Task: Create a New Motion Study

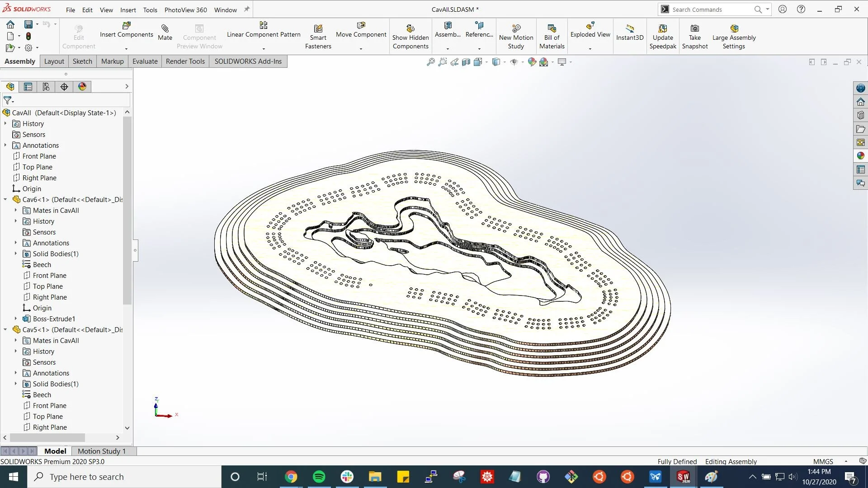Action: [515, 36]
